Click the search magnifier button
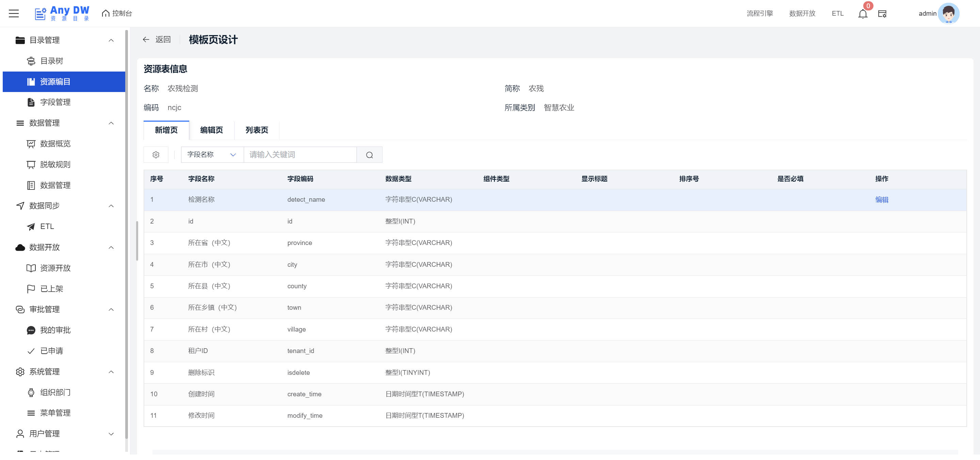 point(369,155)
